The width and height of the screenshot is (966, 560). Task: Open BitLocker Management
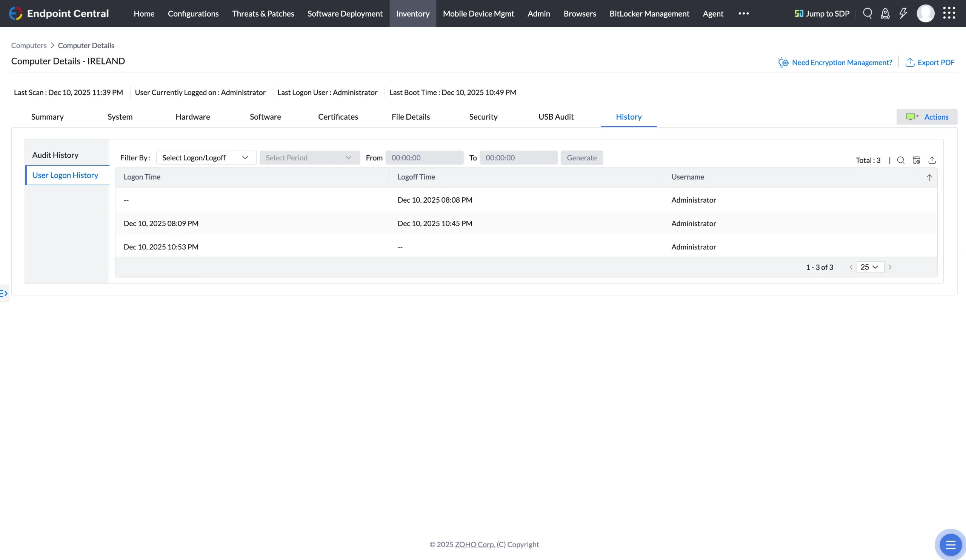[649, 14]
